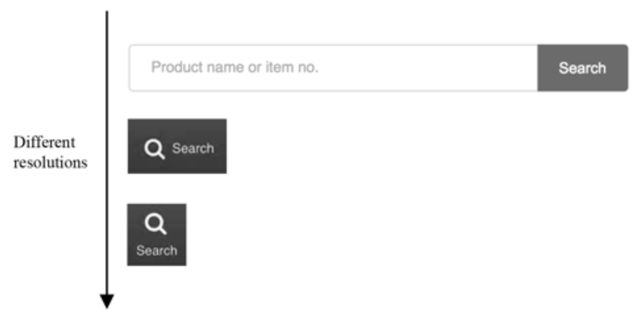This screenshot has height=318, width=644.
Task: Click the "Different resolutions" label
Action: pyautogui.click(x=50, y=152)
